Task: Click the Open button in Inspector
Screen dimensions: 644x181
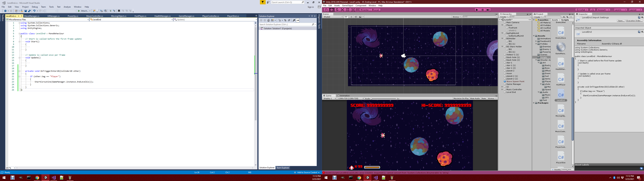Action: pos(621,21)
